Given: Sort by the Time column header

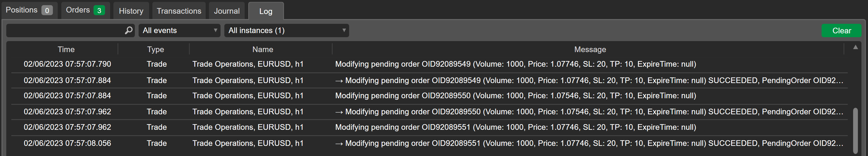Looking at the screenshot, I should tap(66, 49).
